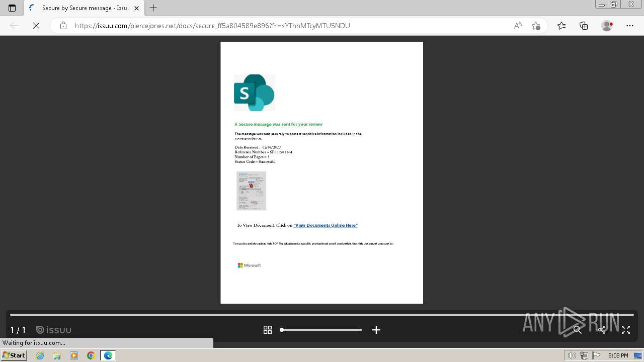Image resolution: width=644 pixels, height=362 pixels.
Task: Click the Microsoft logo in document
Action: coord(249,265)
